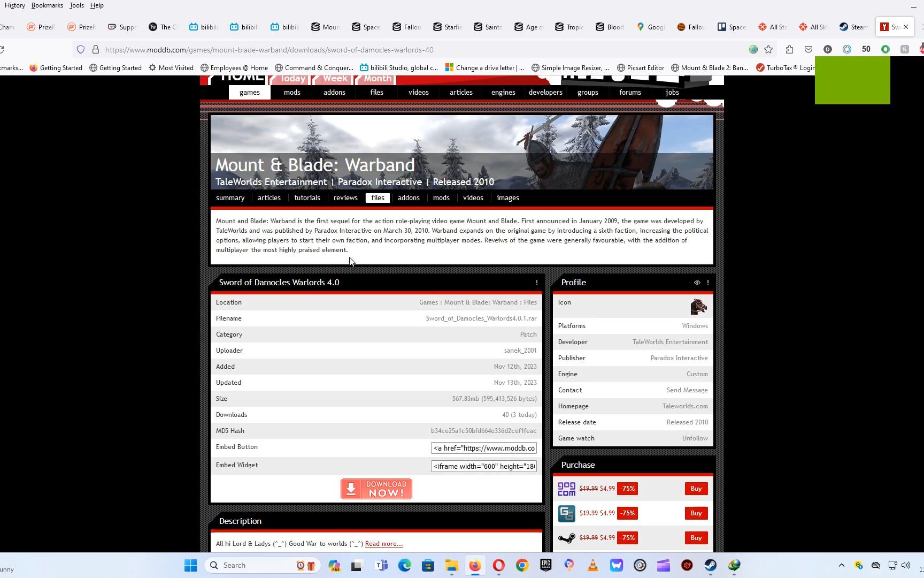Click Buy for the second store offer
The height and width of the screenshot is (578, 924).
[696, 513]
